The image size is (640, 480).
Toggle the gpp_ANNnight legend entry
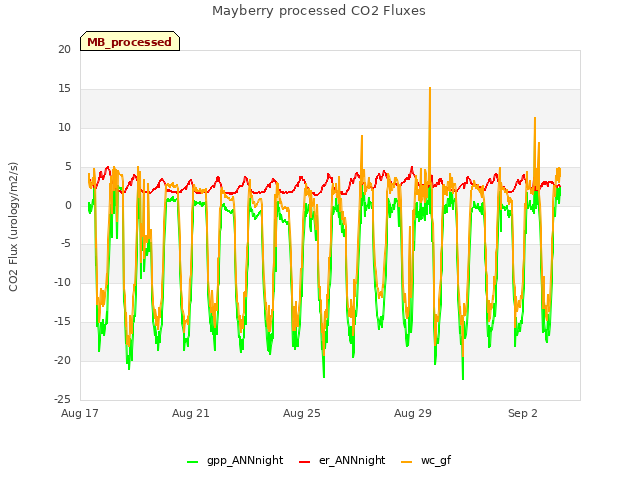235,460
